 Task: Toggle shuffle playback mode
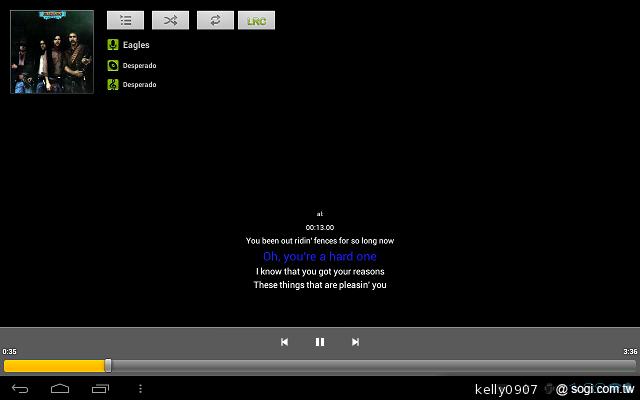point(170,20)
